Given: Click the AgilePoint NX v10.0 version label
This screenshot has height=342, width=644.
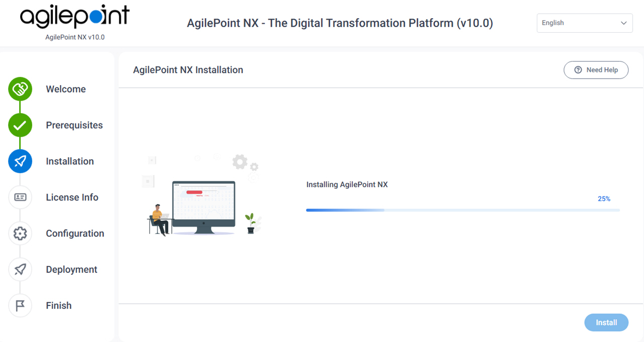Looking at the screenshot, I should [x=75, y=37].
